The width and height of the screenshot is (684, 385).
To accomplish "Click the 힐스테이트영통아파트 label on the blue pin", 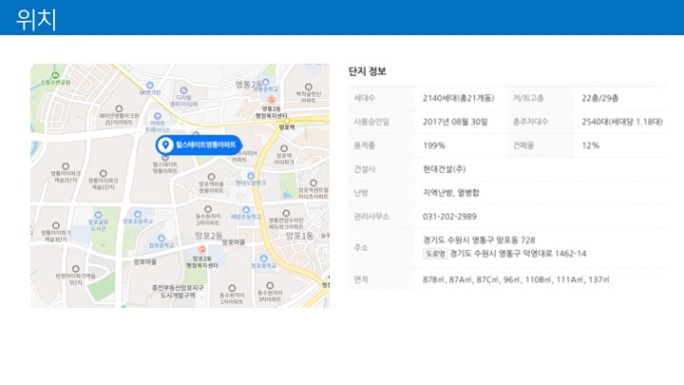I will pyautogui.click(x=206, y=145).
